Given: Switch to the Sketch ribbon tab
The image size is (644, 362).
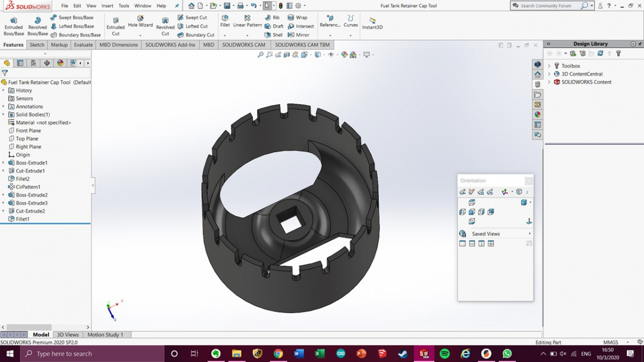Looking at the screenshot, I should point(36,45).
